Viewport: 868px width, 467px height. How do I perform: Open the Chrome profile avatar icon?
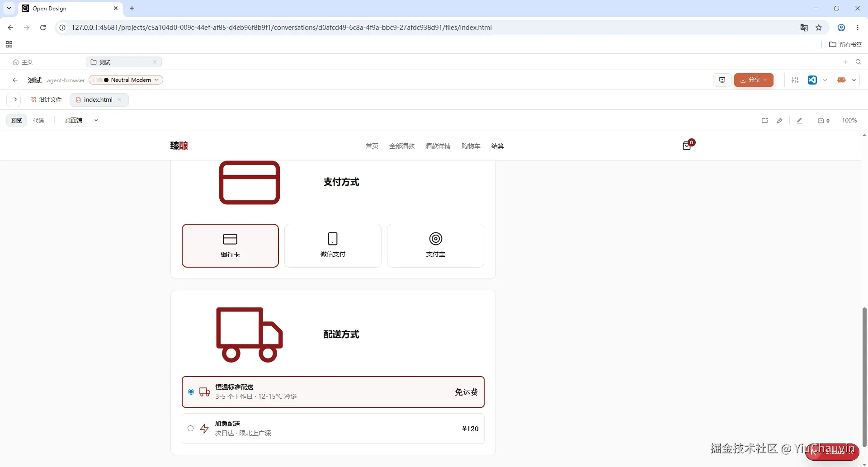point(841,28)
